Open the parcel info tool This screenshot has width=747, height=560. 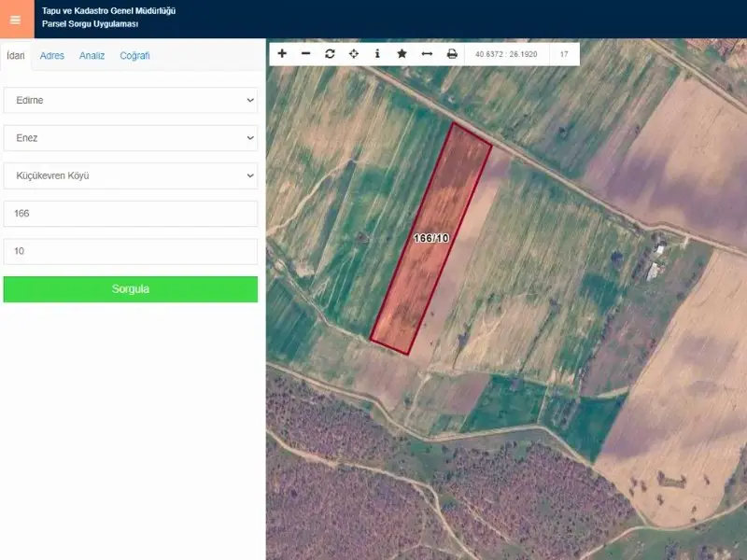[377, 54]
